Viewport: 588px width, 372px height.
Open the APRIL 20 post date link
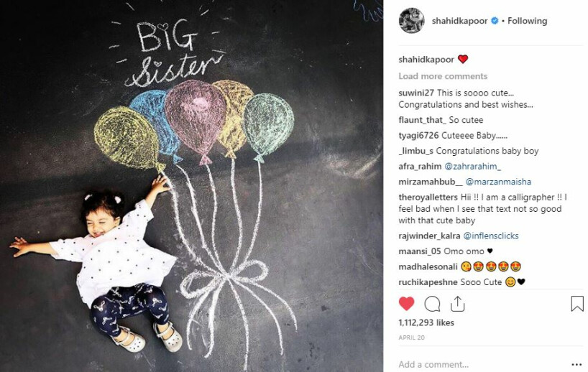coord(411,338)
